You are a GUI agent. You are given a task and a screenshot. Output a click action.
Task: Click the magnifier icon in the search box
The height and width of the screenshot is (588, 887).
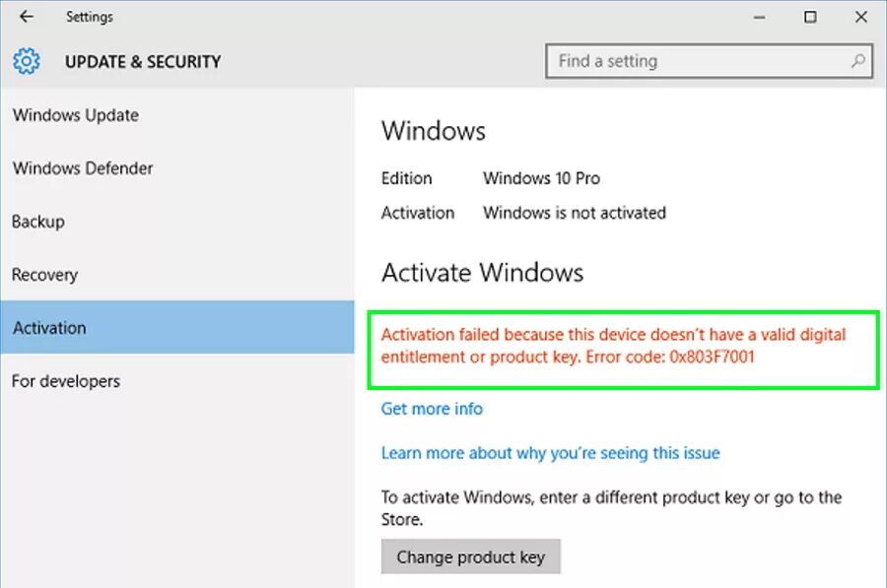tap(859, 61)
